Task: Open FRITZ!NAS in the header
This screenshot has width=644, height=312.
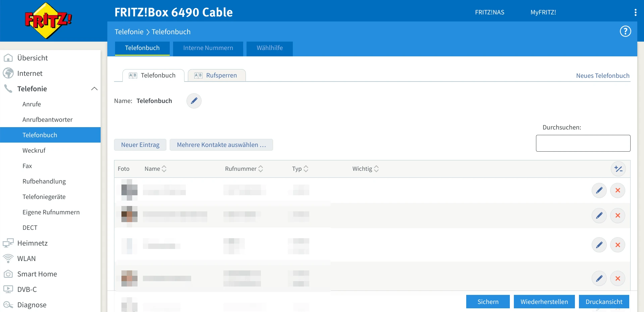Action: pyautogui.click(x=490, y=12)
